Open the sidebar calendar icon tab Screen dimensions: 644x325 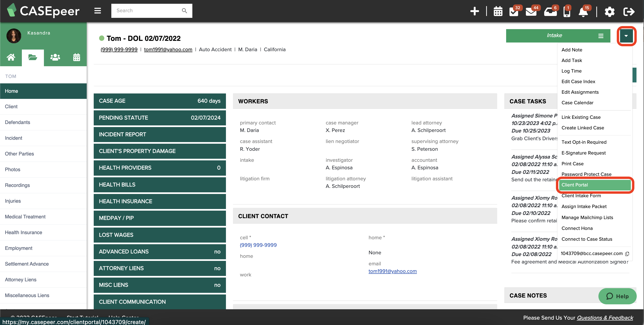point(77,57)
